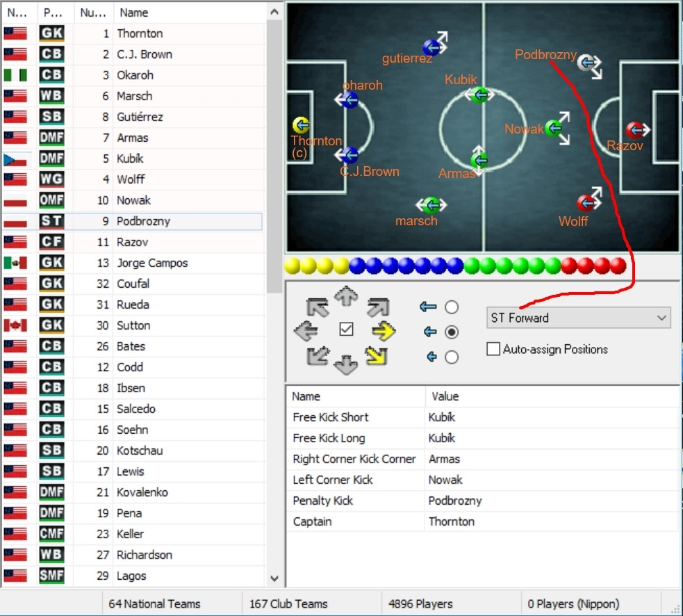The image size is (683, 616).
Task: Click the Name header in settings table
Action: point(356,396)
